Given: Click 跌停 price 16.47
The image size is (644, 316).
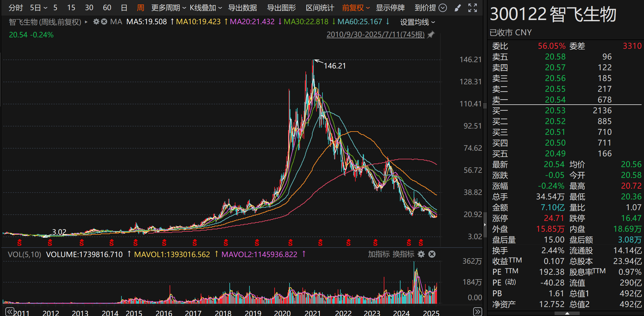Looking at the screenshot, I should tap(631, 218).
